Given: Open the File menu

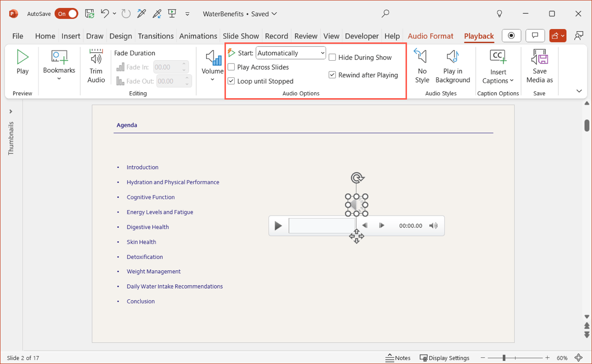Looking at the screenshot, I should point(18,36).
